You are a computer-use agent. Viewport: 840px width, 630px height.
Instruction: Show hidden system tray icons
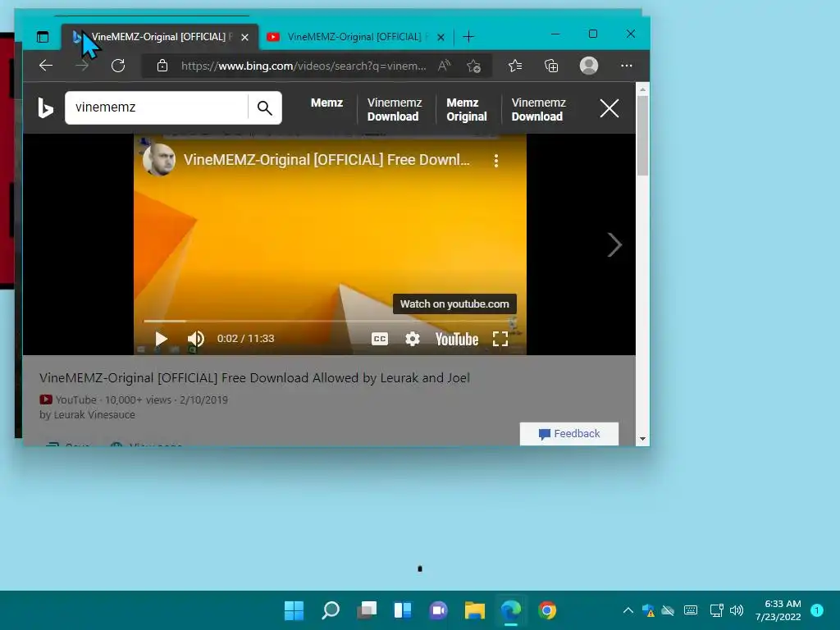pos(628,610)
